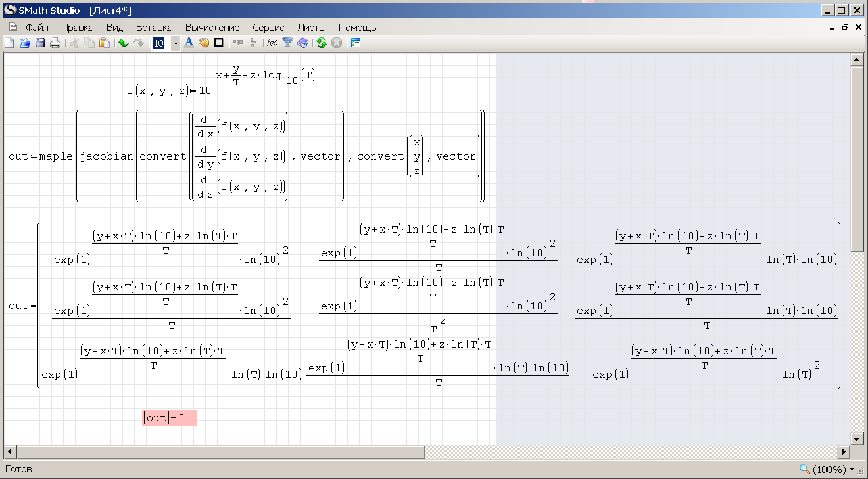
Task: Toggle the side panel icon
Action: (356, 43)
